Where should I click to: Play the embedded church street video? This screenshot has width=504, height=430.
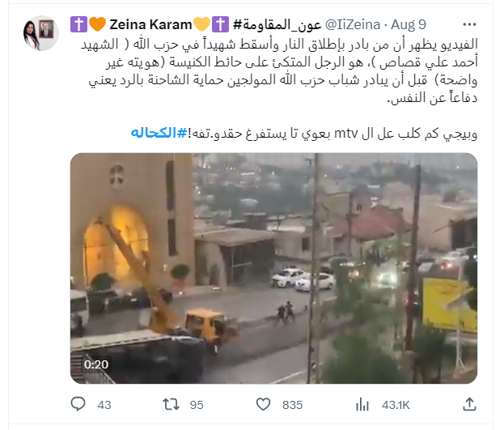tap(274, 268)
